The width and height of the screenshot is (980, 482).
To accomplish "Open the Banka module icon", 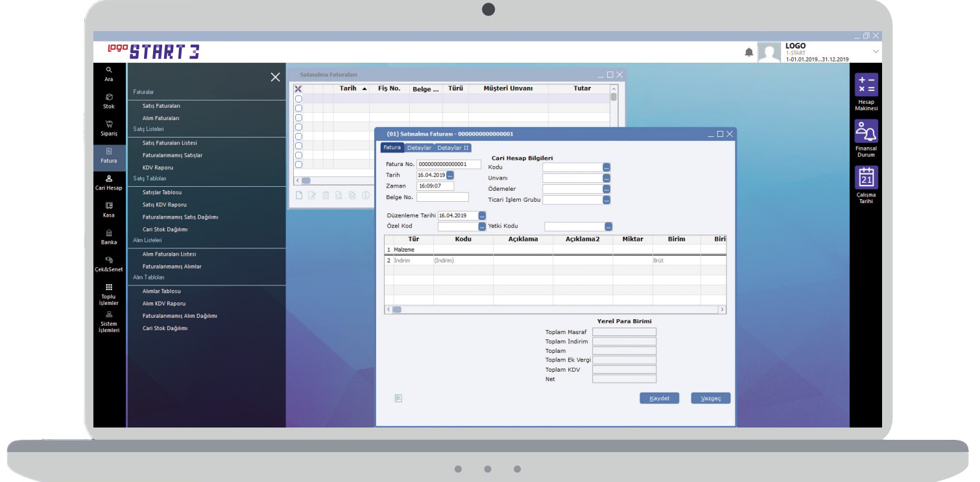I will pyautogui.click(x=109, y=236).
